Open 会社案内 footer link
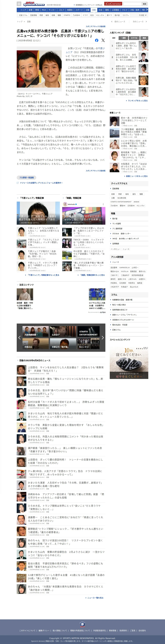 pyautogui.click(x=142, y=631)
